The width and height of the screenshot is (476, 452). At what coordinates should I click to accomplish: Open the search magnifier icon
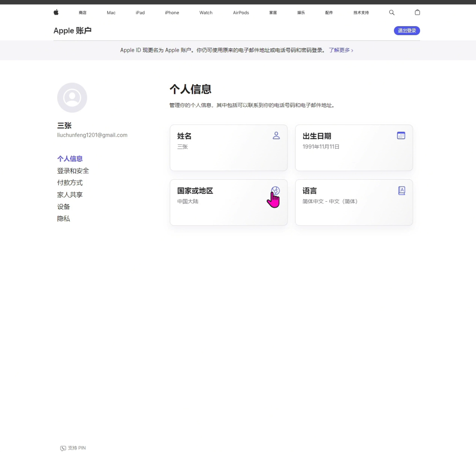coord(391,12)
